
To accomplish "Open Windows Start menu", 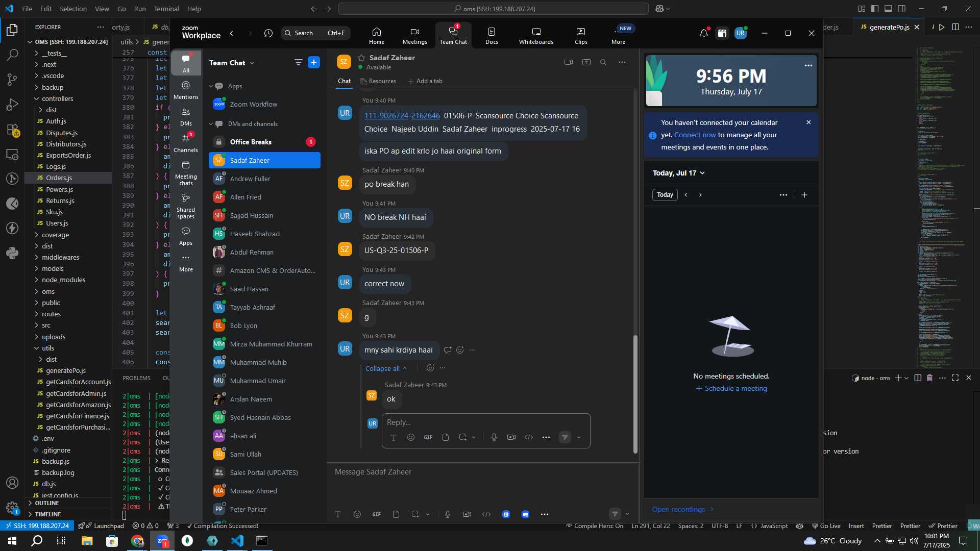I will (12, 541).
